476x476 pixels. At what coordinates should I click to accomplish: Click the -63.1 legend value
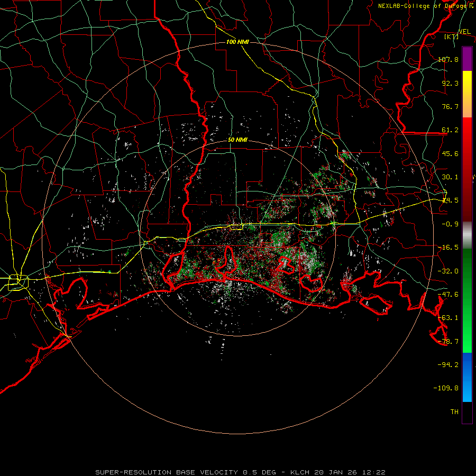coord(448,318)
